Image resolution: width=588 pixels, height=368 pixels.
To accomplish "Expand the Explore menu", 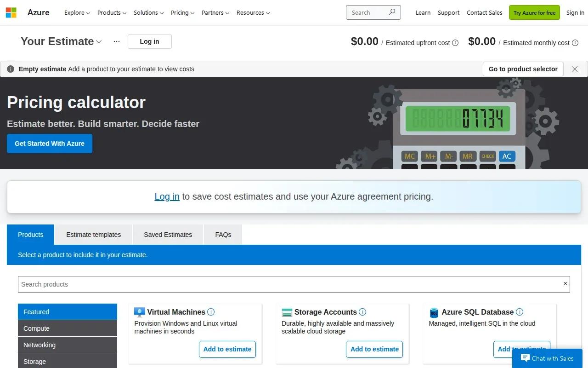I will [x=77, y=12].
